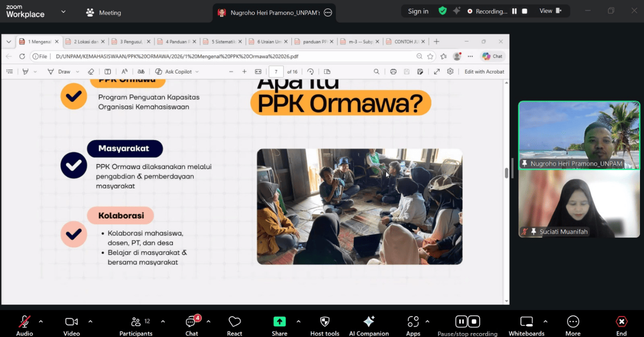Click the green Share screen button
This screenshot has width=644, height=337.
[x=280, y=325]
